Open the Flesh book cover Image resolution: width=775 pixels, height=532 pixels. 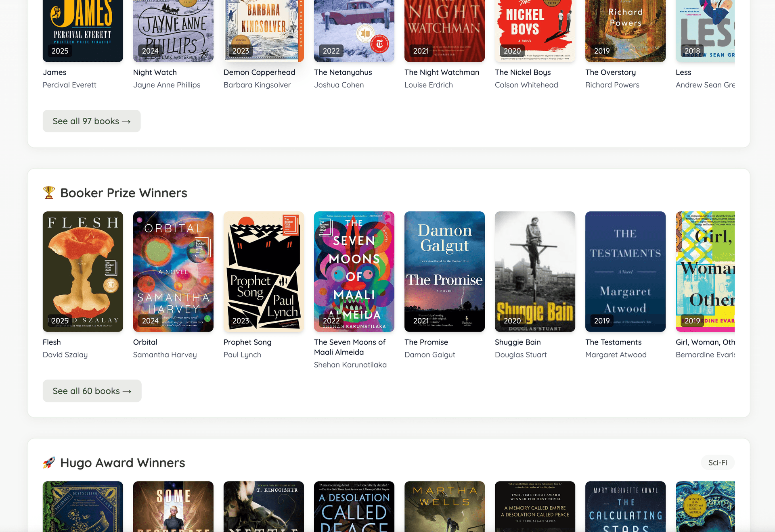pos(83,271)
